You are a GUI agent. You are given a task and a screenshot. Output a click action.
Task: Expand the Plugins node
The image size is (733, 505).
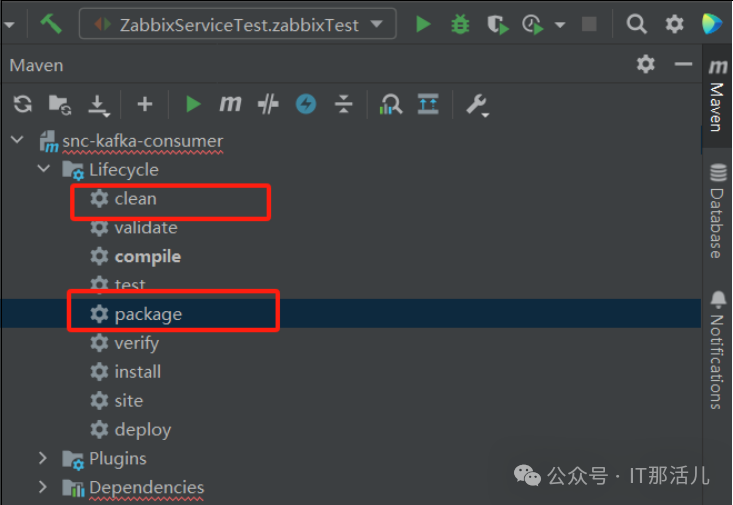(42, 458)
